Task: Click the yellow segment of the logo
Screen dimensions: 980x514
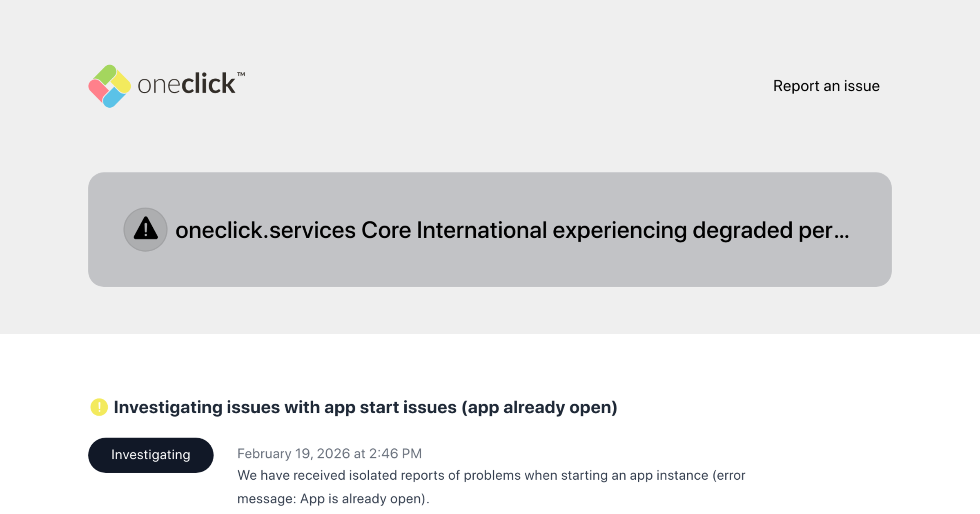Action: coord(121,83)
